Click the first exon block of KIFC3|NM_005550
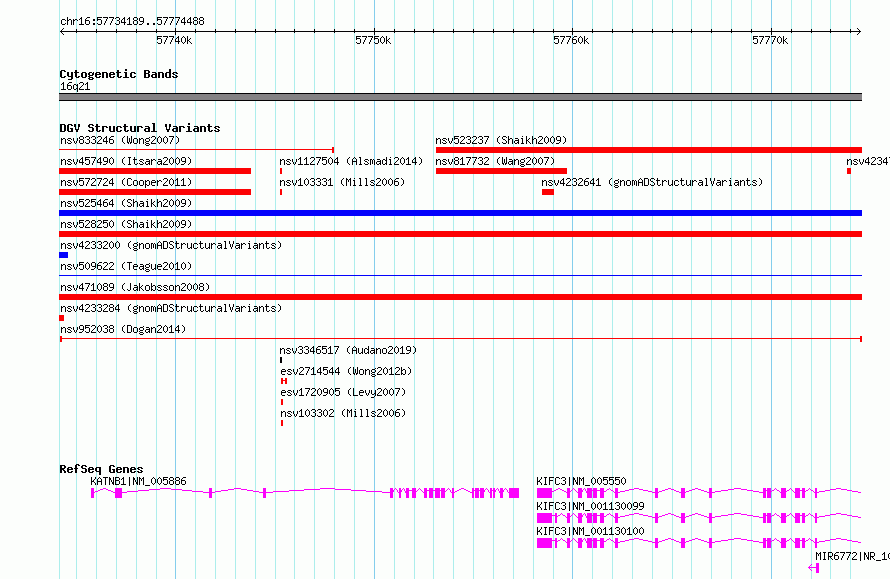The width and height of the screenshot is (890, 579). pos(544,493)
